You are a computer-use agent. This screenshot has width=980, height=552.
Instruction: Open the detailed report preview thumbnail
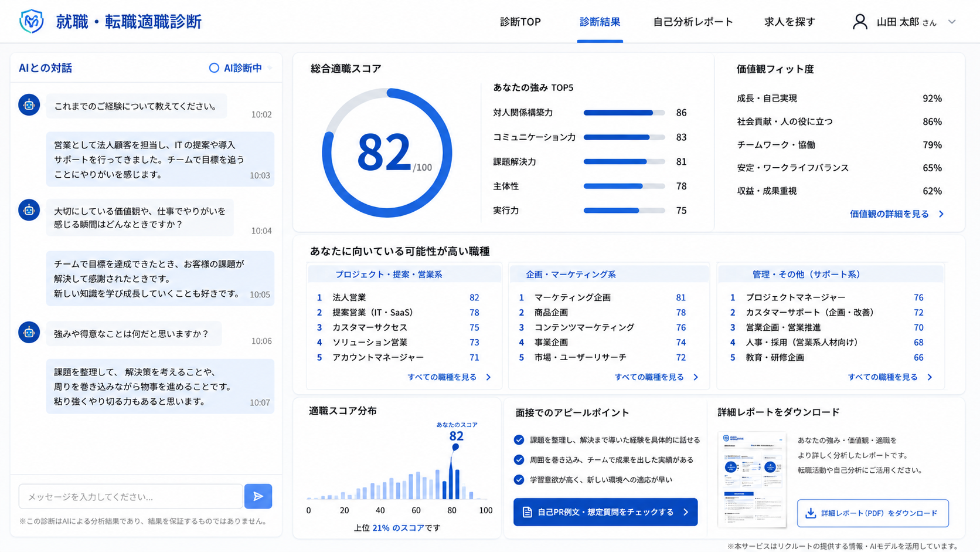click(x=752, y=480)
